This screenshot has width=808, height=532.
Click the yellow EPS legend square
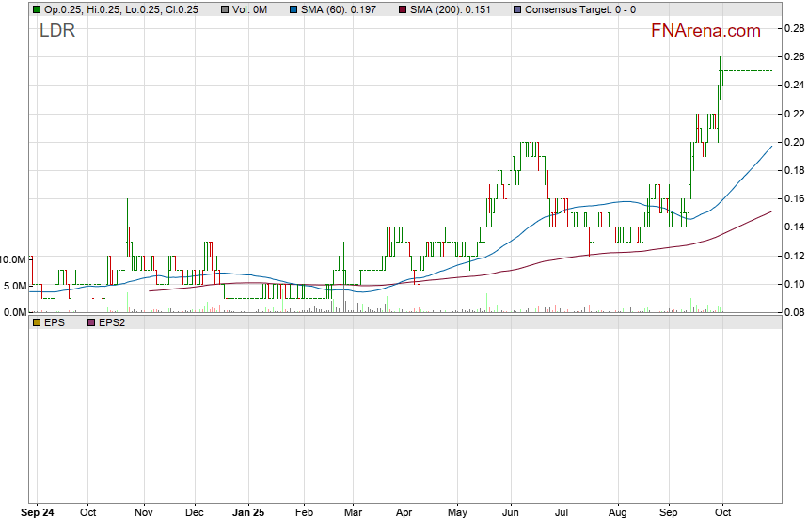(37, 322)
